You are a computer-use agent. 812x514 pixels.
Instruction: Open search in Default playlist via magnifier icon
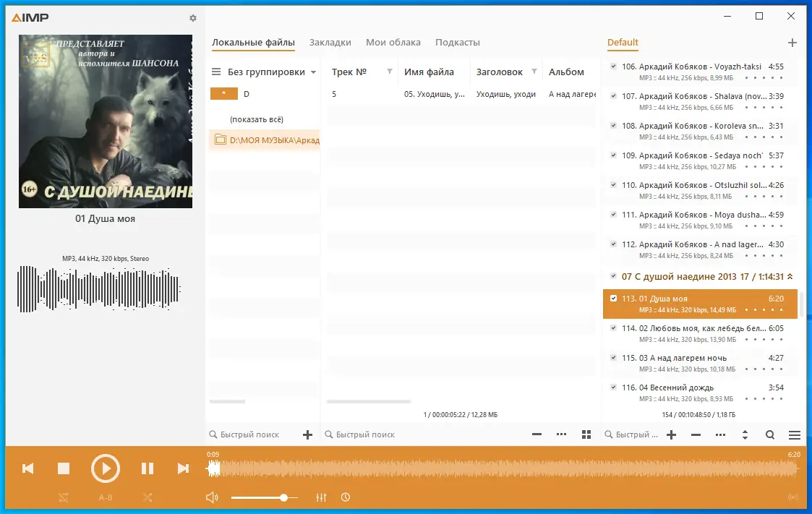point(770,434)
